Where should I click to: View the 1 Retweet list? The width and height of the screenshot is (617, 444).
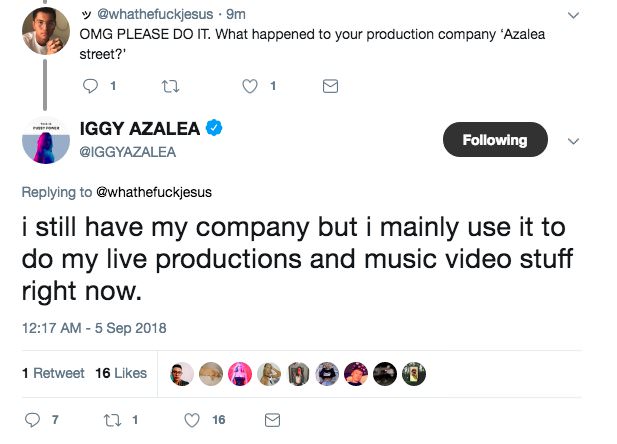(x=53, y=373)
